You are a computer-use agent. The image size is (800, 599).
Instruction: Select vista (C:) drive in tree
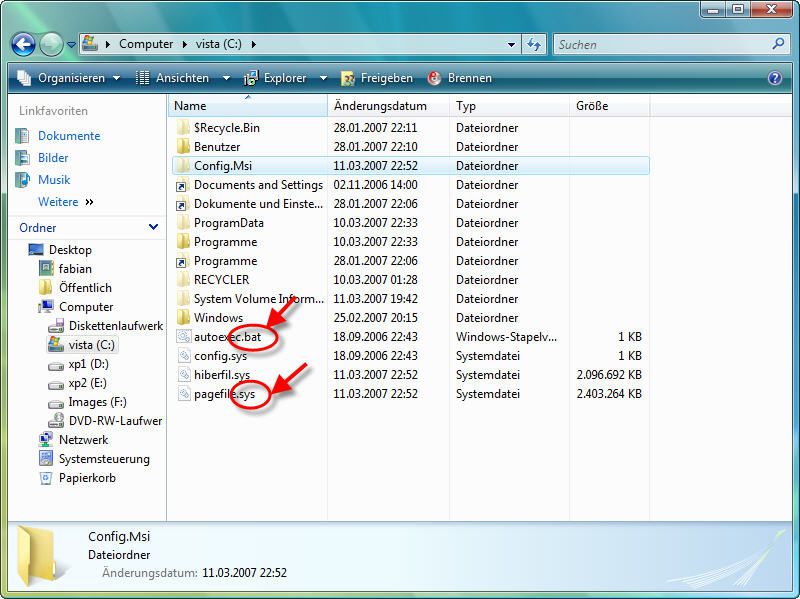point(91,345)
